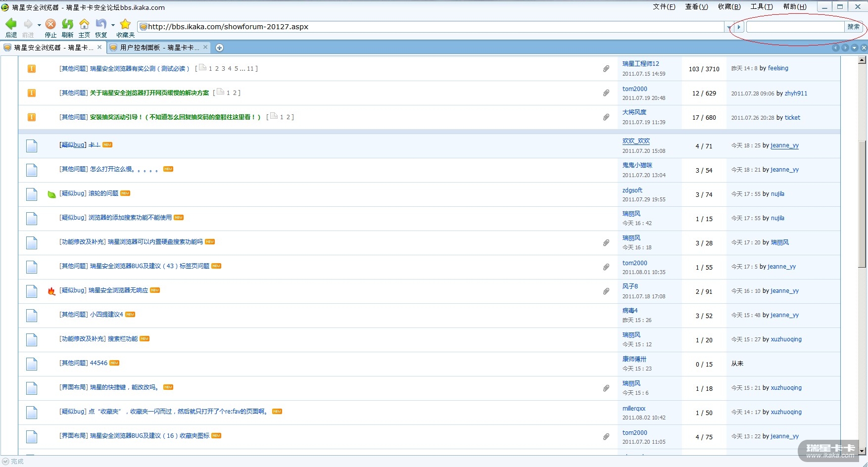868x467 pixels.
Task: Go back with the 后退 arrow
Action: [x=11, y=24]
